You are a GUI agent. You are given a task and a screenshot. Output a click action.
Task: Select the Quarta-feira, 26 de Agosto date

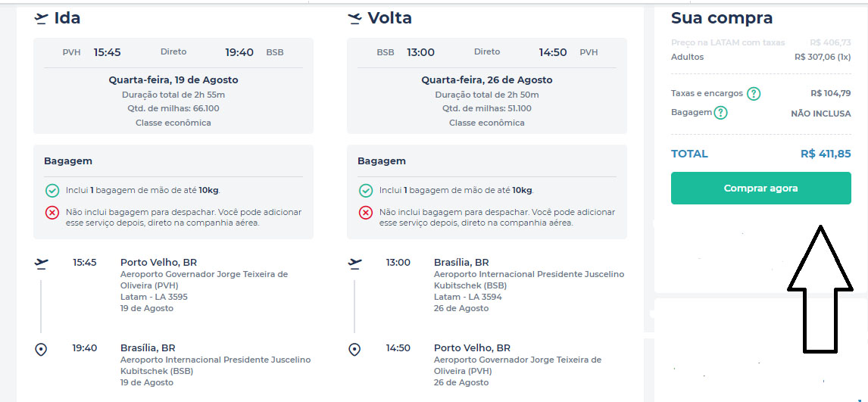(x=486, y=80)
